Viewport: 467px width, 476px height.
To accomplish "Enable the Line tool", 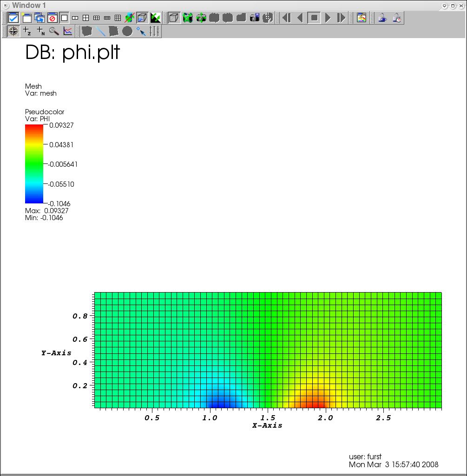I will (x=100, y=31).
